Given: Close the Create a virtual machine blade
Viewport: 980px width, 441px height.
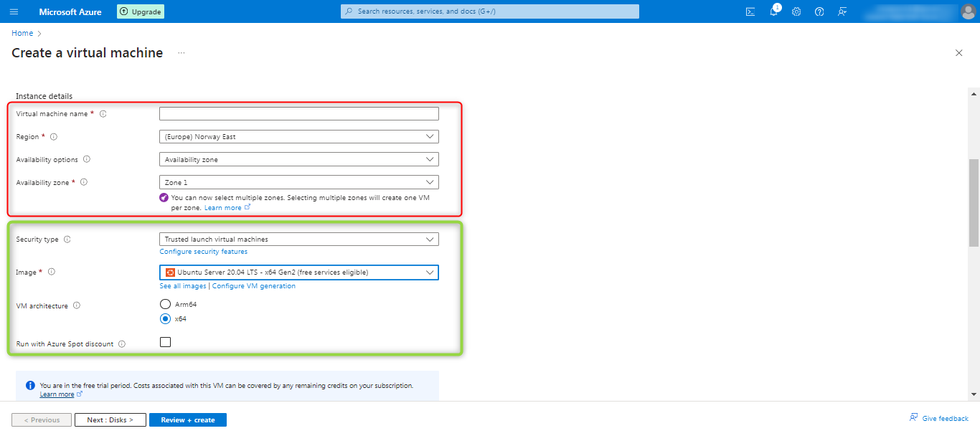Looking at the screenshot, I should click(959, 53).
